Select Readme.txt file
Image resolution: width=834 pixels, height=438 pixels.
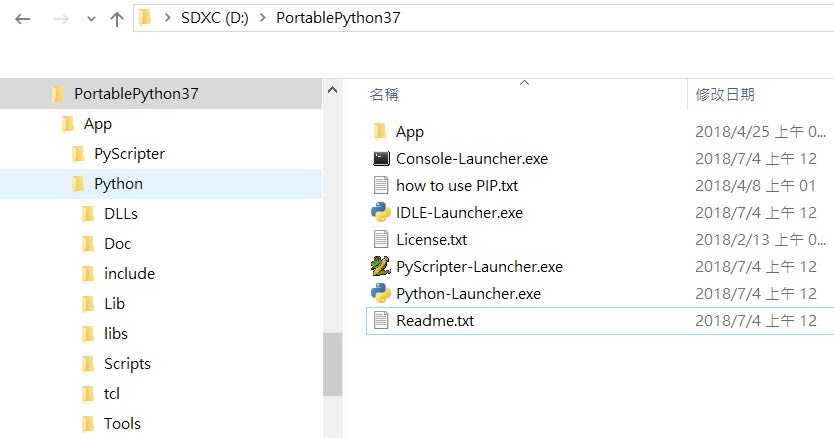coord(435,321)
